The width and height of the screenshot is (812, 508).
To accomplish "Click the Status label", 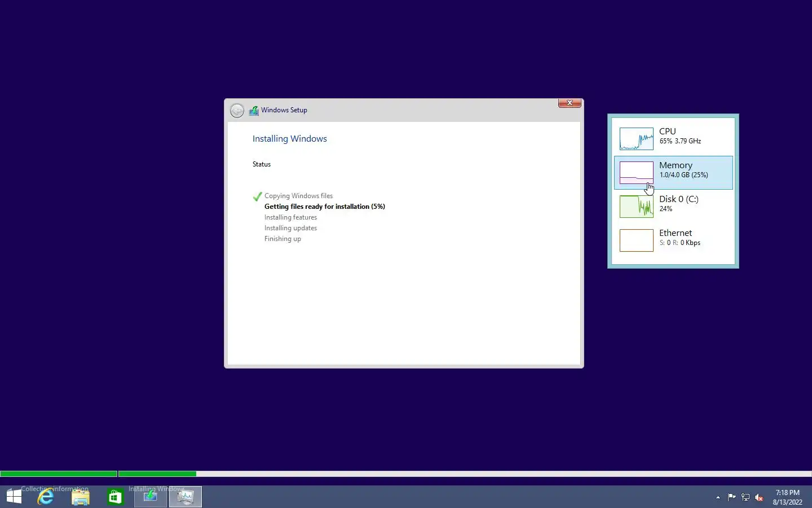I will click(x=262, y=164).
